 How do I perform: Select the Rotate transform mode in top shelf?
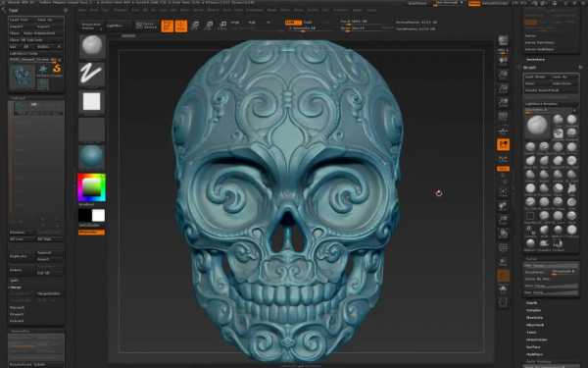[222, 26]
